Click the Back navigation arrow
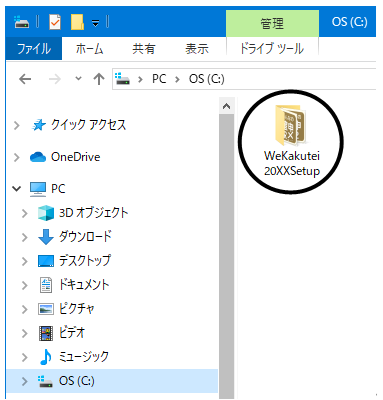Screen dimensions: 383x400 [x=25, y=79]
